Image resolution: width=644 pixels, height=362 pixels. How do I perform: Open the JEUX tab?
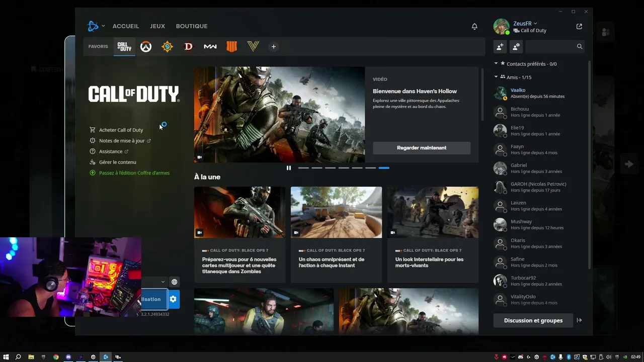coord(157,26)
